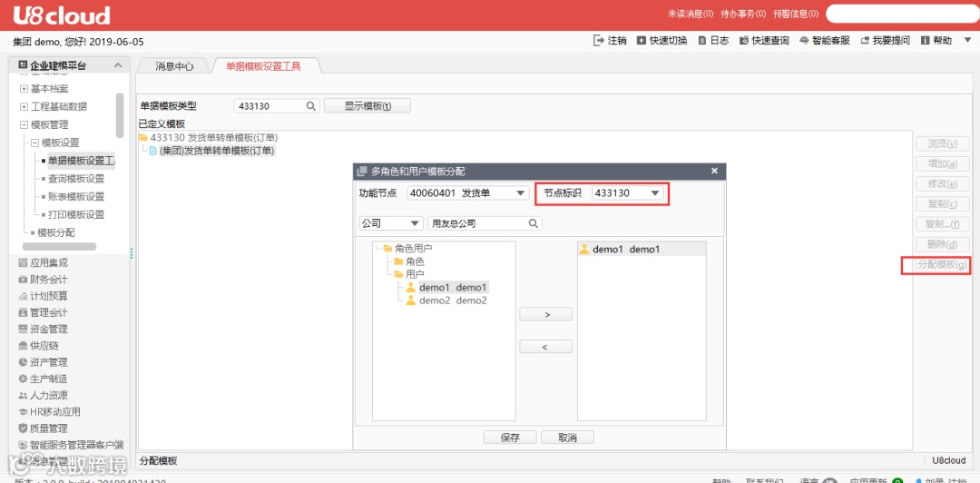Open HR移动应用 module in the sidebar
980x483 pixels.
49,411
